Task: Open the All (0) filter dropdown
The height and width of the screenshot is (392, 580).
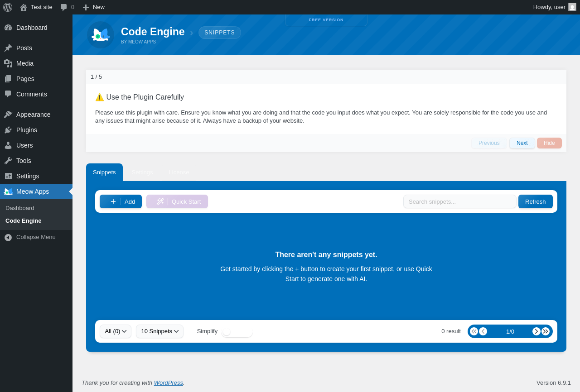Action: (x=116, y=331)
